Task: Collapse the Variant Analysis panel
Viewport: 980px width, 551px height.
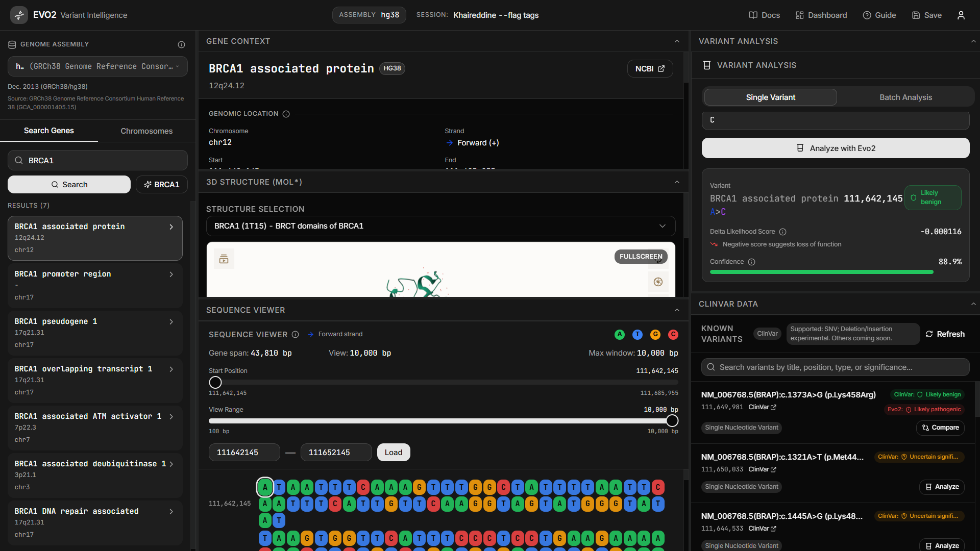Action: coord(973,41)
